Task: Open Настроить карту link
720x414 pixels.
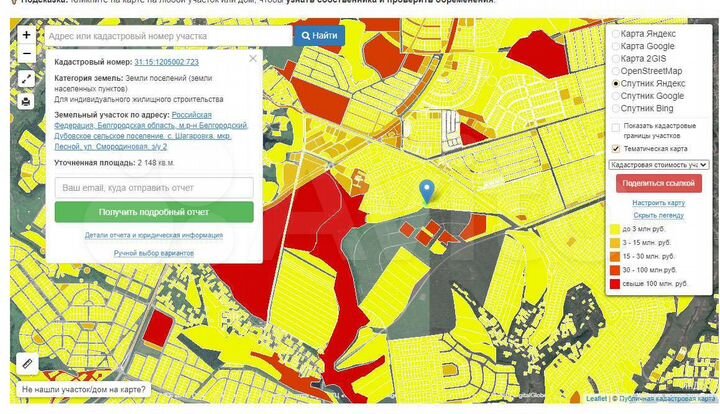Action: point(658,203)
